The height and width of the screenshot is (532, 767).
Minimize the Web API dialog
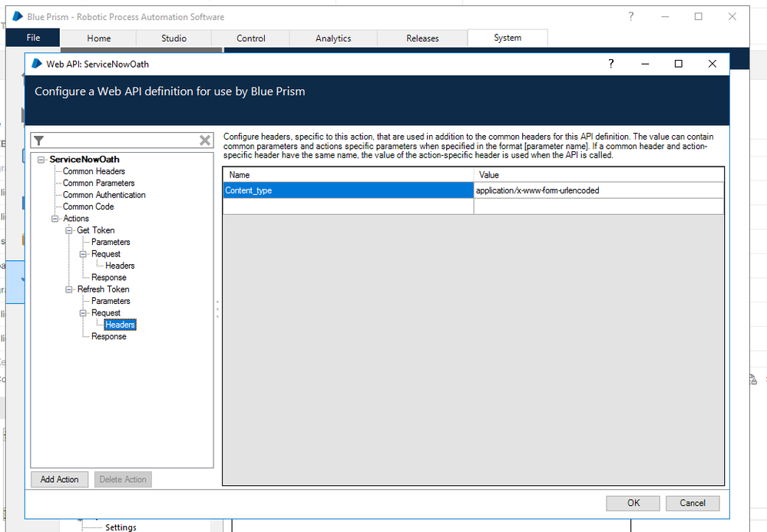tap(645, 64)
